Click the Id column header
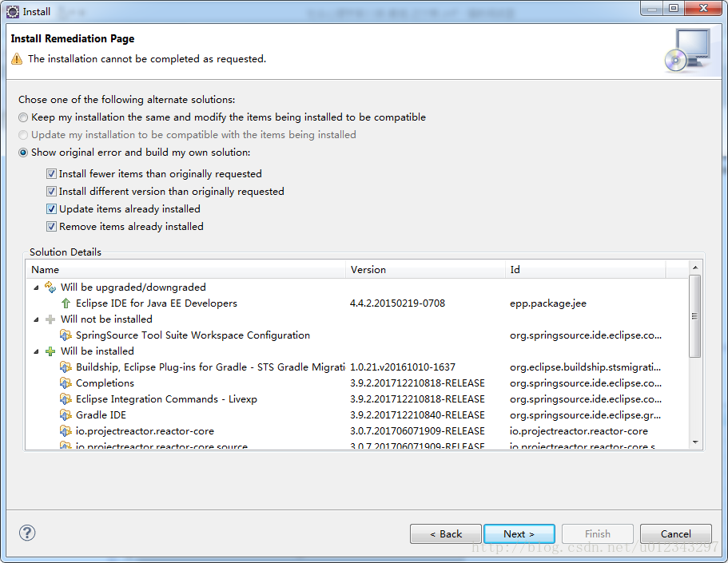Viewport: 728px width, 563px height. 585,270
